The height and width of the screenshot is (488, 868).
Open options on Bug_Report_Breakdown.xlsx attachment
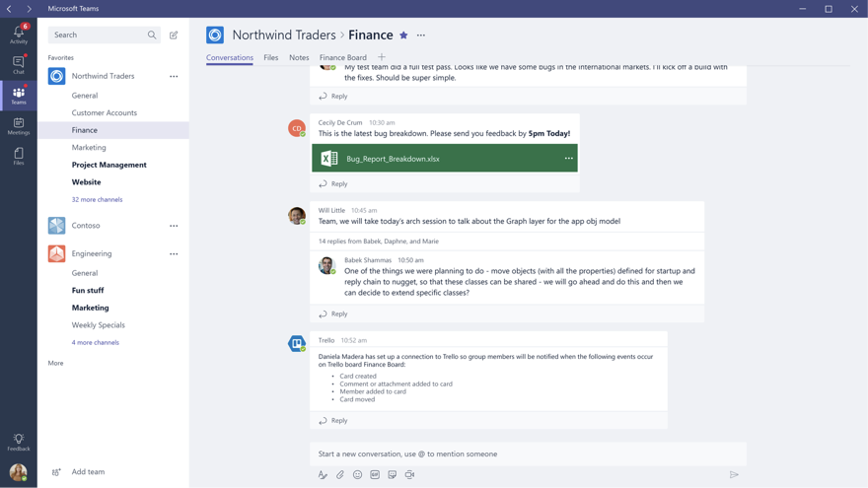(x=568, y=159)
